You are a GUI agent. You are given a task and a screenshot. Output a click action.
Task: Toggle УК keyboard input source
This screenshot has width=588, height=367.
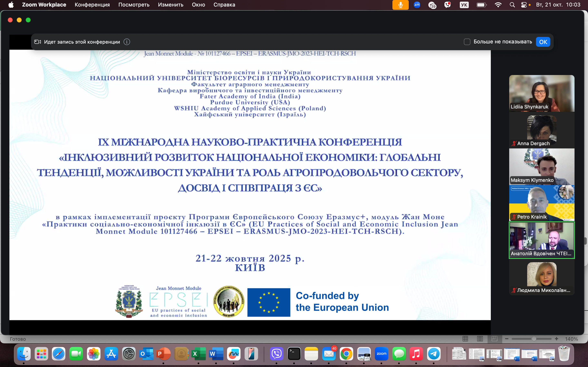(464, 5)
